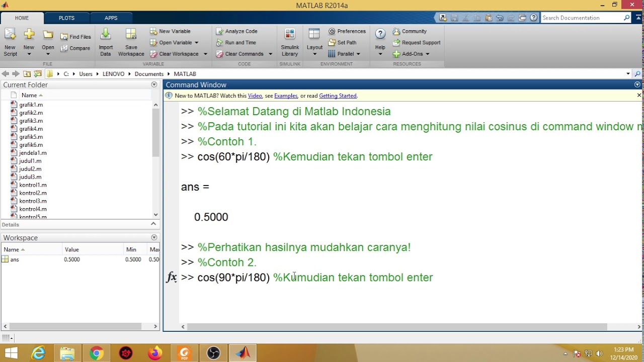Select the file jendela1.m
This screenshot has width=644, height=362.
point(32,153)
